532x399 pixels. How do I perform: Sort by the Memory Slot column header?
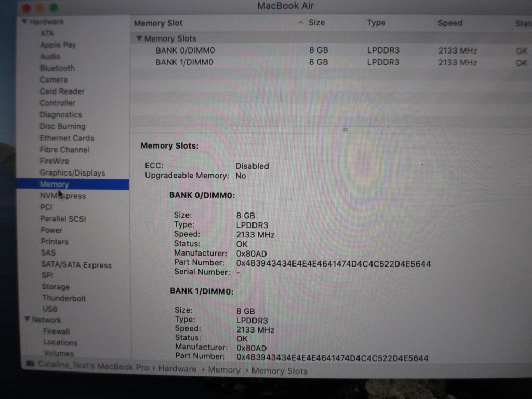pos(158,23)
